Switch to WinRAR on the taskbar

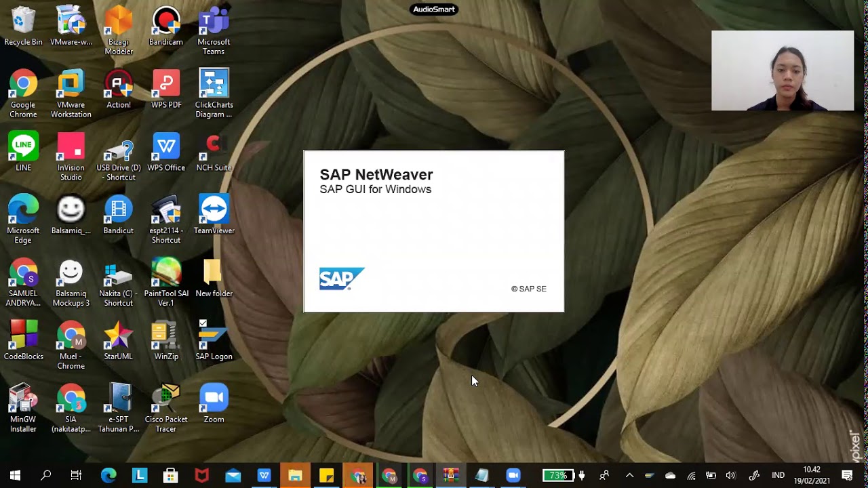click(451, 476)
